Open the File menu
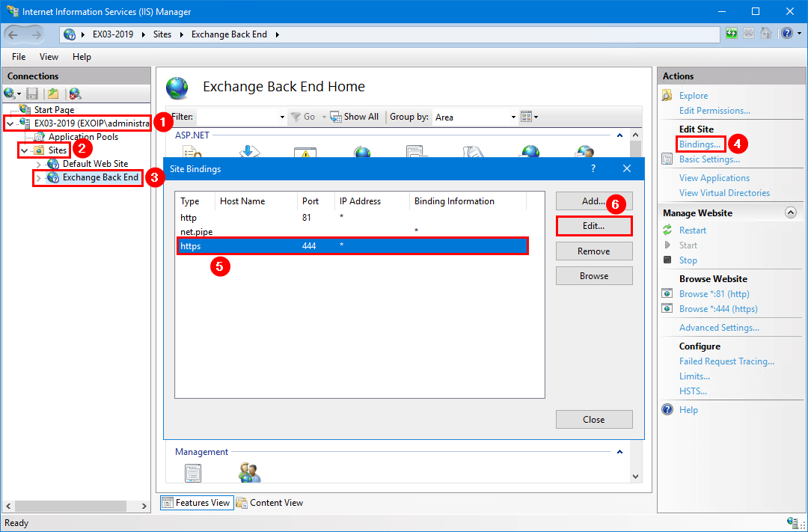808x532 pixels. pyautogui.click(x=19, y=57)
